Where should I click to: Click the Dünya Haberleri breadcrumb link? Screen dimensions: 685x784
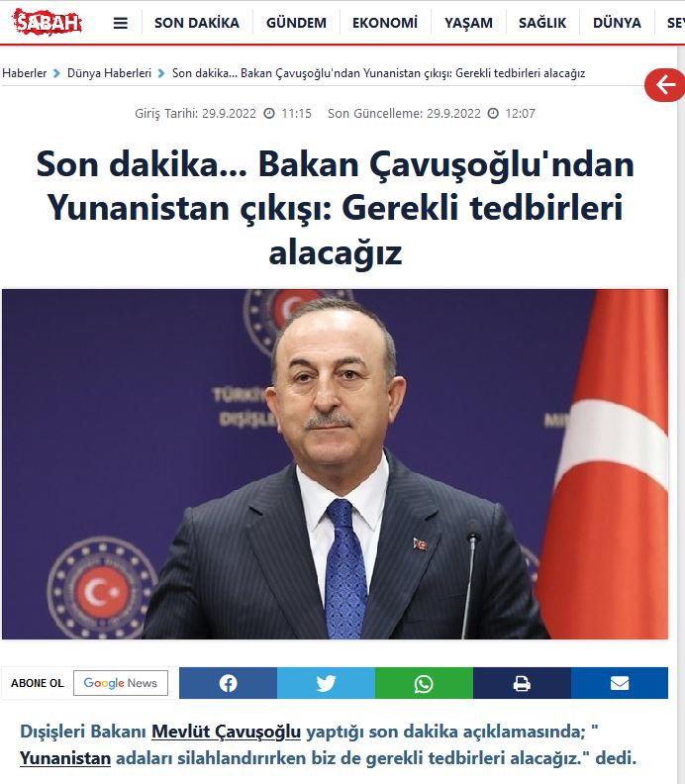coord(109,73)
